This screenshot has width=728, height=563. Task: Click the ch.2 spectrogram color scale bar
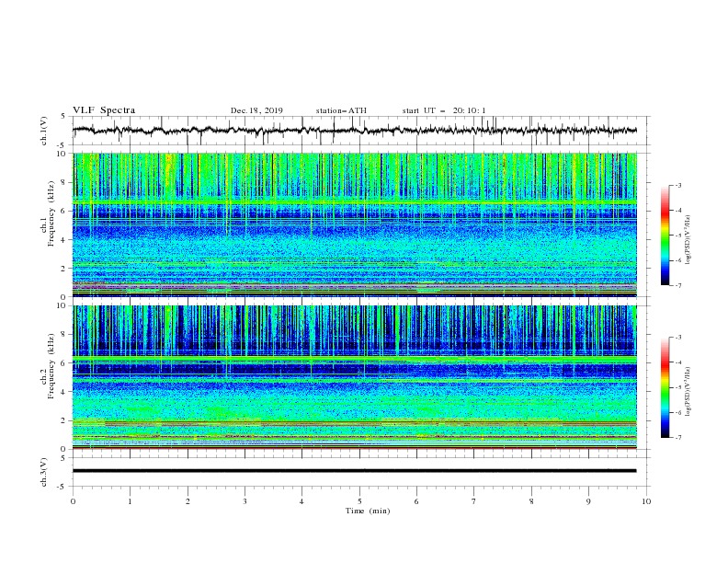tap(665, 387)
